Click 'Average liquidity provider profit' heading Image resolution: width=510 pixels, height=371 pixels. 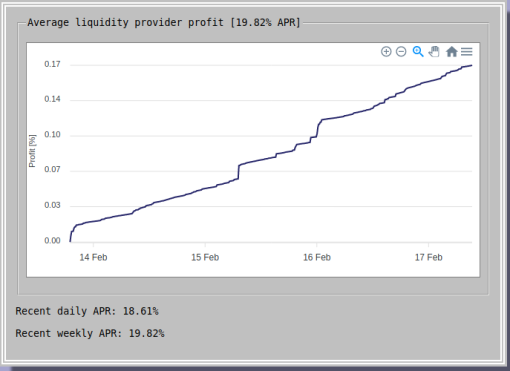click(125, 22)
